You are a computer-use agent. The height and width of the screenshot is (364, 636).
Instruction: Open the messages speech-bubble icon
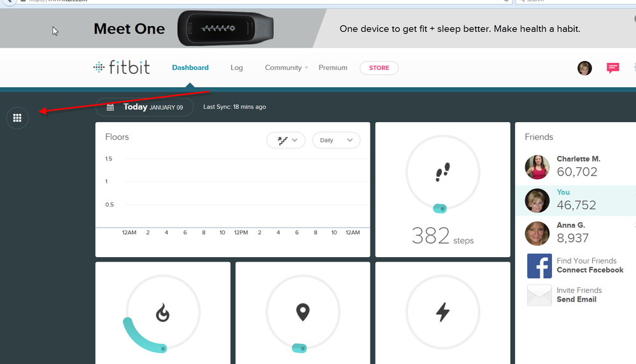click(613, 67)
